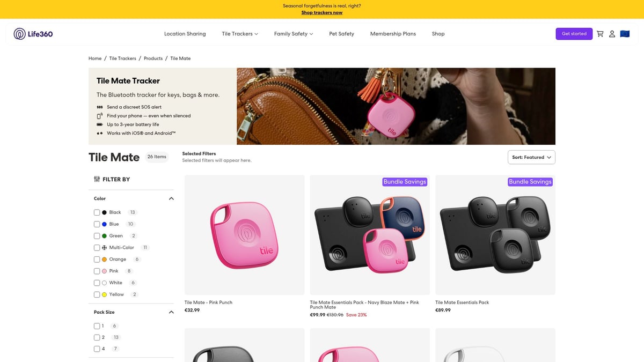
Task: Open the Family Safety nav menu
Action: pyautogui.click(x=294, y=34)
